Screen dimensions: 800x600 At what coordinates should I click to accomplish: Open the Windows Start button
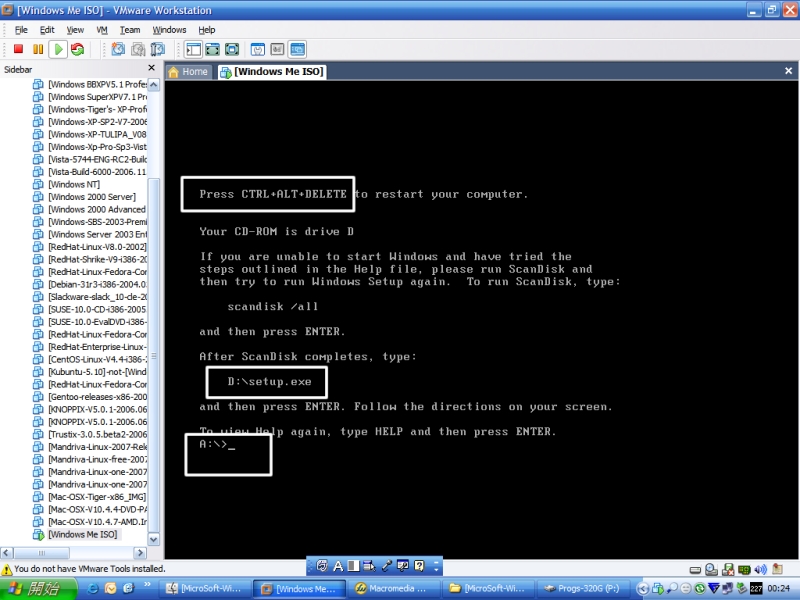point(38,589)
